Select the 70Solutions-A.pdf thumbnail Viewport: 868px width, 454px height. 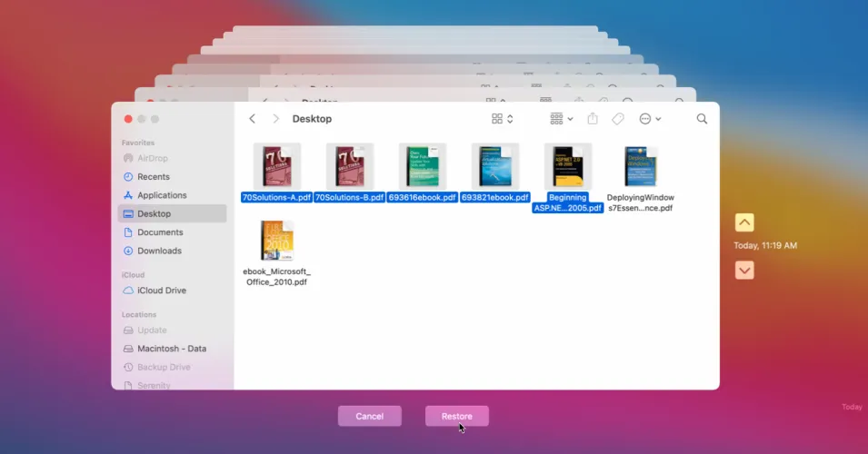pyautogui.click(x=276, y=166)
